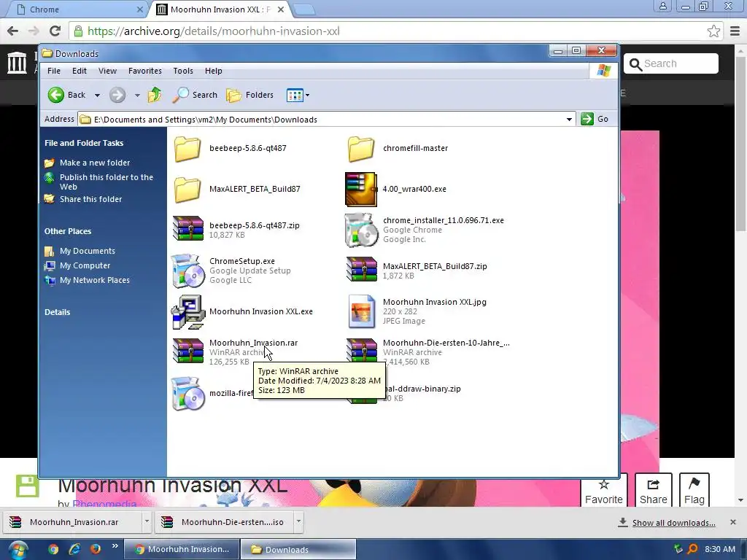Screen dimensions: 747x560
Task: Close the Chrome downloads bar
Action: 733,522
